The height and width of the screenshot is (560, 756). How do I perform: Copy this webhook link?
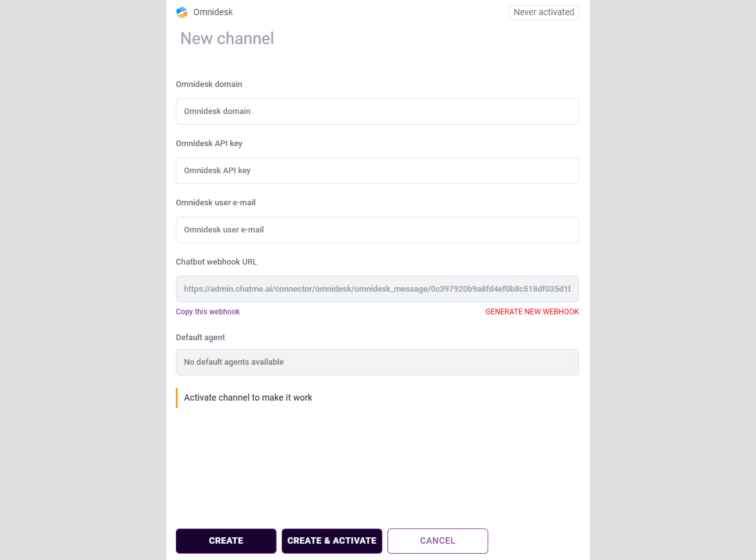pos(208,312)
